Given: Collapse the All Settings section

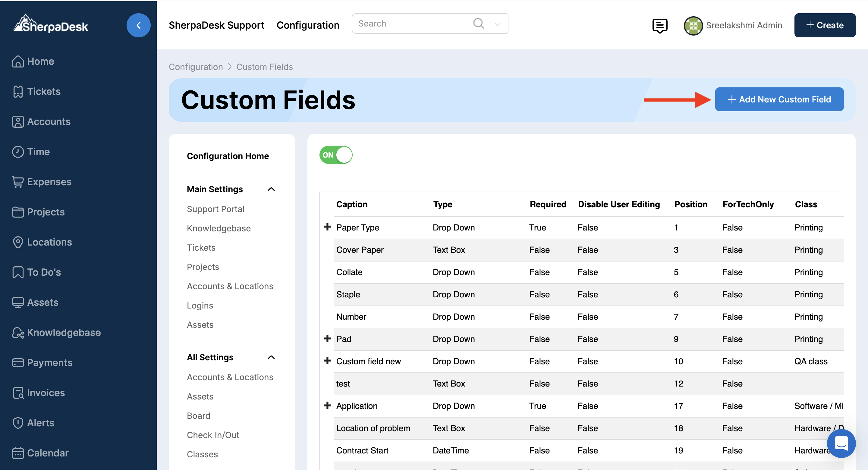Looking at the screenshot, I should click(x=271, y=357).
